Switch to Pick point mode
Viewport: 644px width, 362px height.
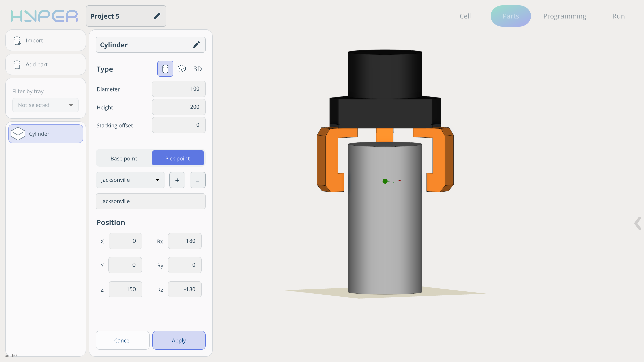tap(177, 158)
